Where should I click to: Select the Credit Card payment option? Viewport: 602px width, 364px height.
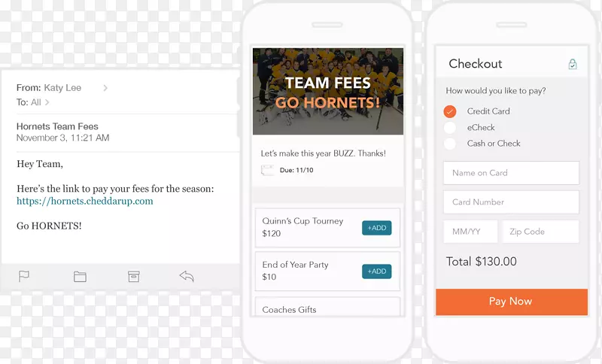[450, 111]
